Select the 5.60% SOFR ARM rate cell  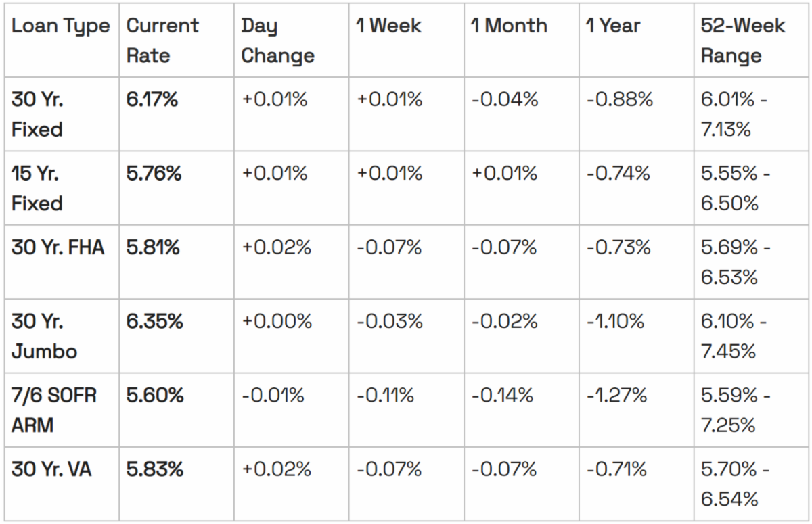click(154, 395)
